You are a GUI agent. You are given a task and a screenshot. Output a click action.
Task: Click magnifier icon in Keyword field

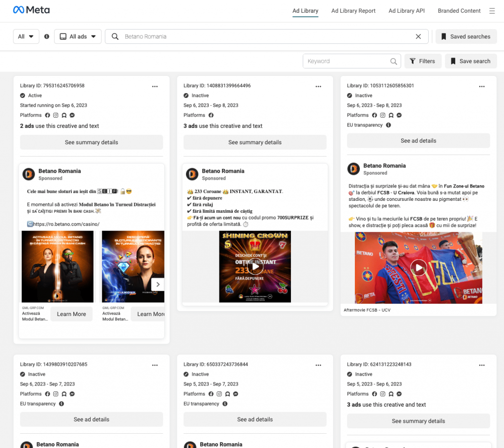(x=393, y=61)
